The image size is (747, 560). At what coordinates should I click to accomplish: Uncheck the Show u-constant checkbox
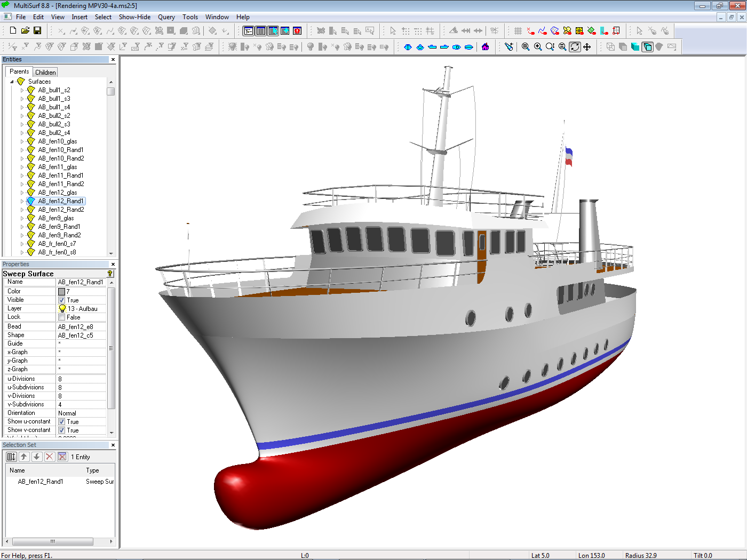point(62,422)
